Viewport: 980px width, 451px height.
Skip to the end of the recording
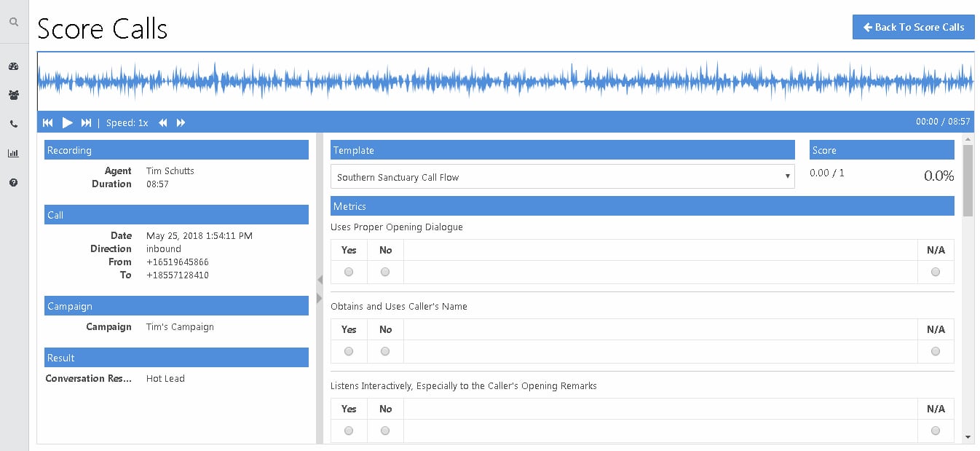tap(86, 122)
